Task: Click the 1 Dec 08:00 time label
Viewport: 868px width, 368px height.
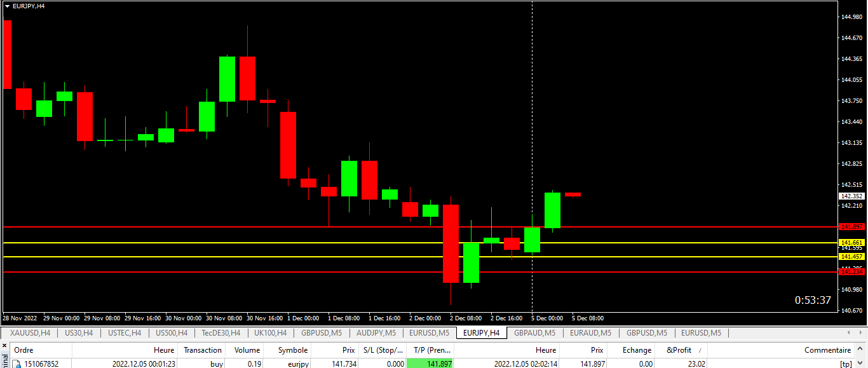Action: pyautogui.click(x=344, y=318)
